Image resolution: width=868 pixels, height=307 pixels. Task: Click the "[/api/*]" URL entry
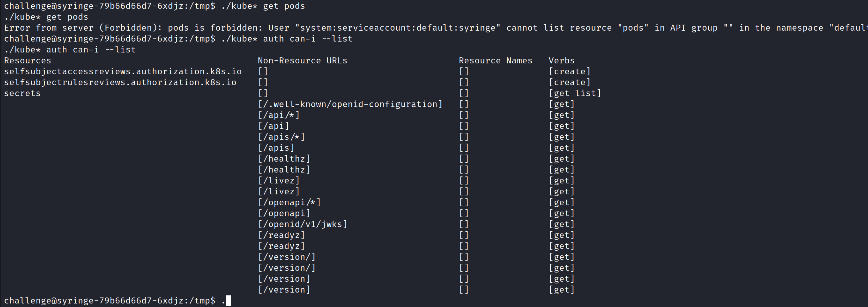point(279,115)
